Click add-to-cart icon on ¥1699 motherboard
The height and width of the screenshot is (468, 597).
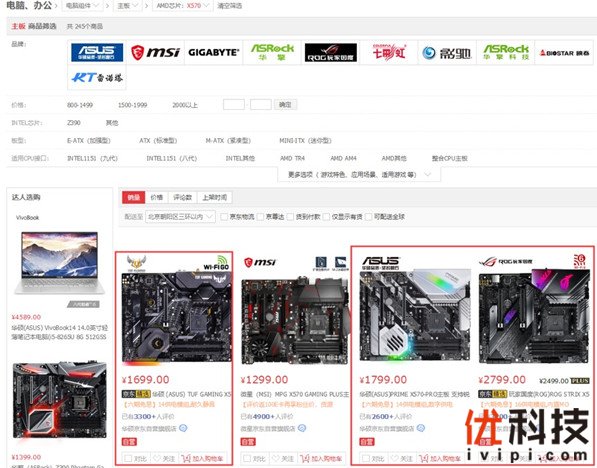click(185, 458)
